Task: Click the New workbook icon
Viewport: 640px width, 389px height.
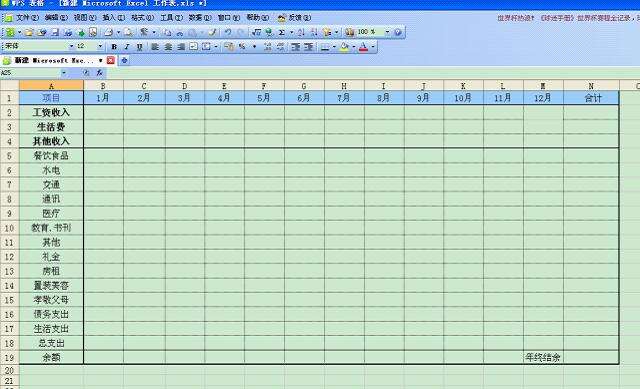Action: coord(10,32)
